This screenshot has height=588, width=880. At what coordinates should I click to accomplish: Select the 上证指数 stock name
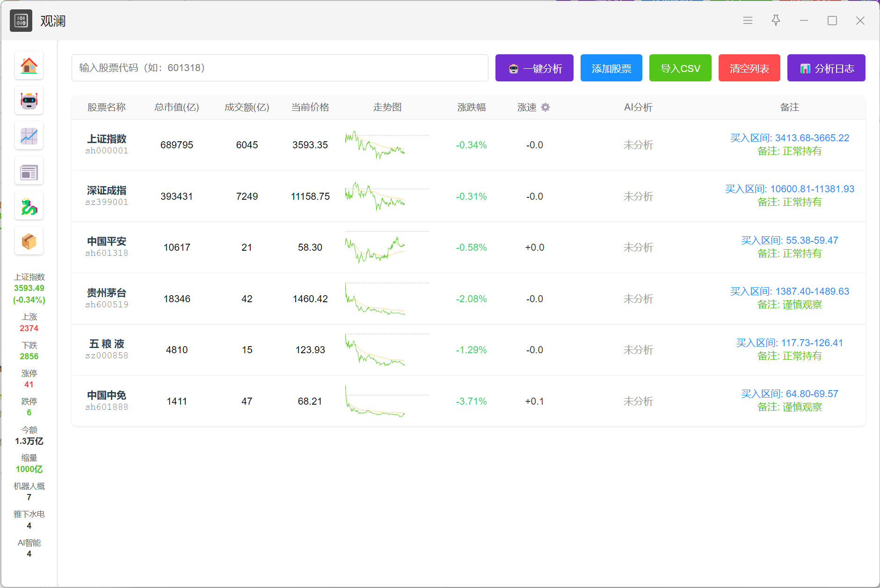[107, 139]
